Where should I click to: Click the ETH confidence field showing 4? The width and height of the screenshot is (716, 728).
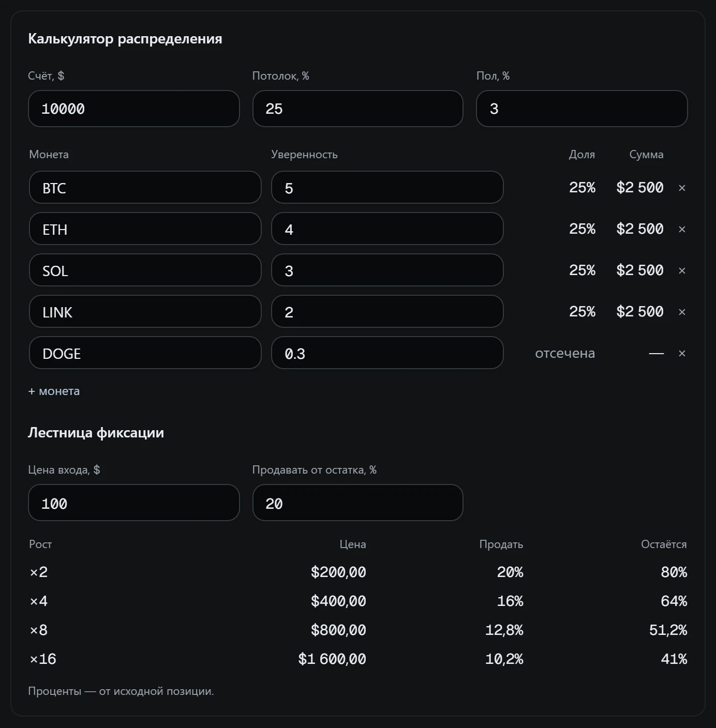pyautogui.click(x=387, y=229)
